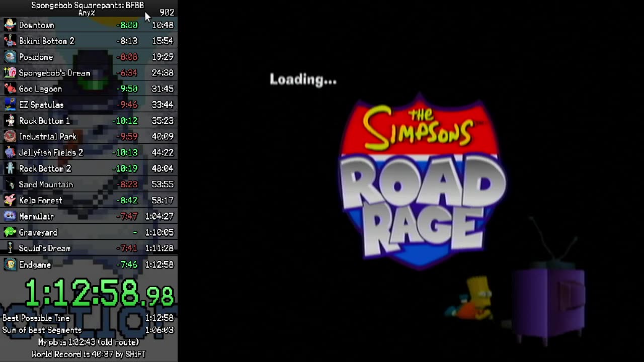Click the Industrial Park split icon

(x=10, y=136)
